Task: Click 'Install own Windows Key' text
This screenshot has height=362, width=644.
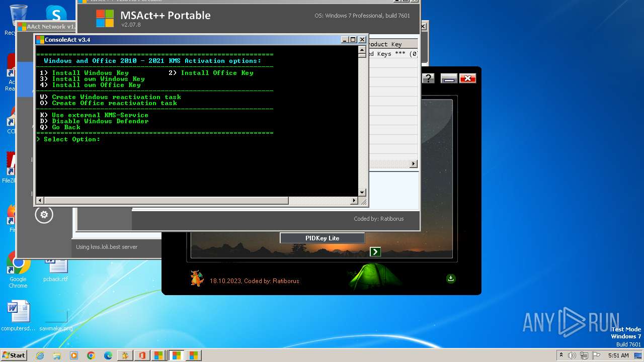Action: (x=98, y=79)
